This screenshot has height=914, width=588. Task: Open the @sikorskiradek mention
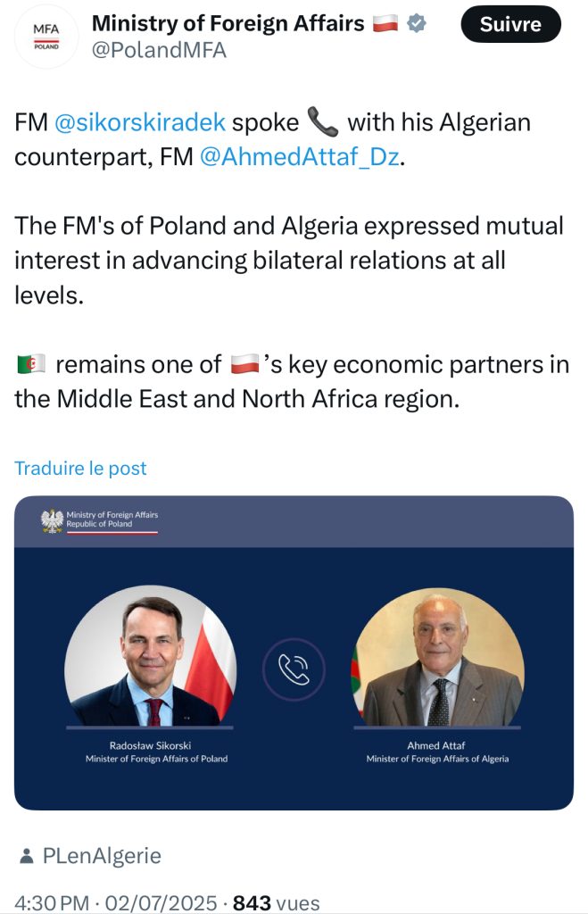(140, 122)
